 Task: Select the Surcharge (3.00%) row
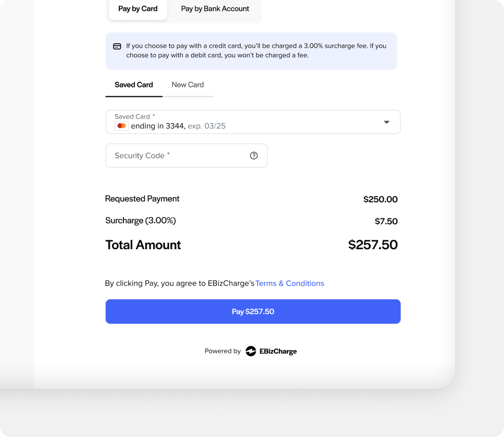141,221
